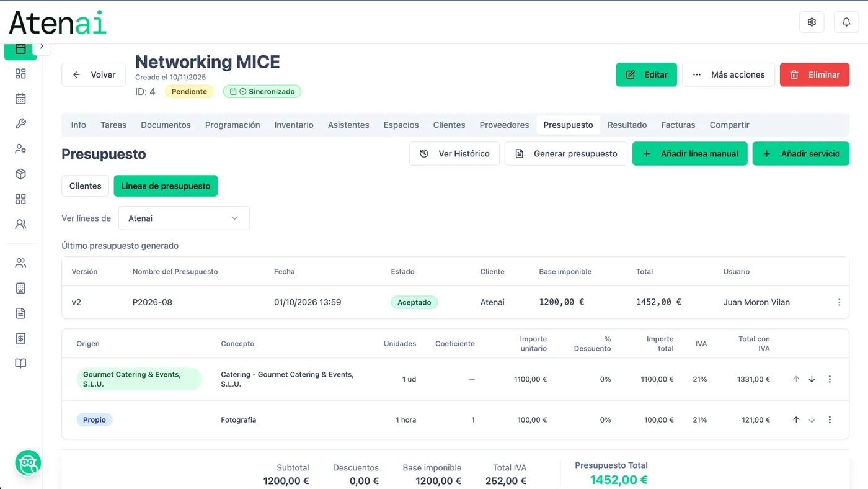Select the Proveedores tab
The image size is (868, 489).
pyautogui.click(x=504, y=125)
